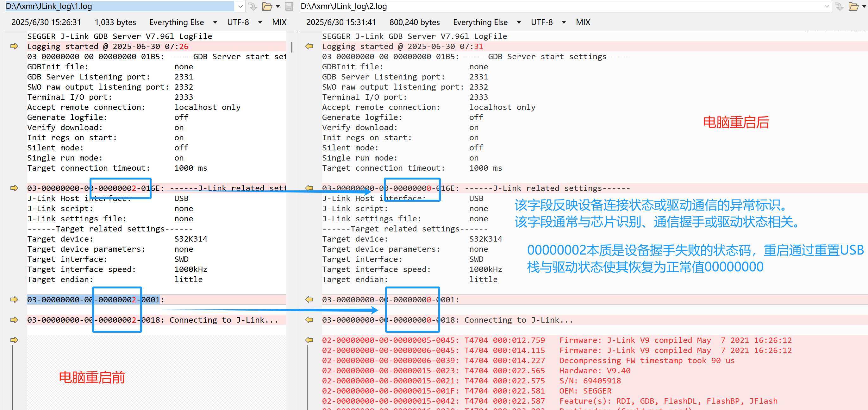Click right pane reload/browse arrow icon
The width and height of the screenshot is (868, 410).
pos(839,6)
